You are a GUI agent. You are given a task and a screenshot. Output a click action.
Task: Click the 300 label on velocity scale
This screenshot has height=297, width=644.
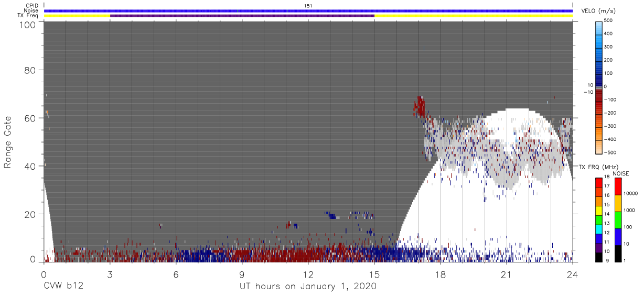(x=609, y=47)
